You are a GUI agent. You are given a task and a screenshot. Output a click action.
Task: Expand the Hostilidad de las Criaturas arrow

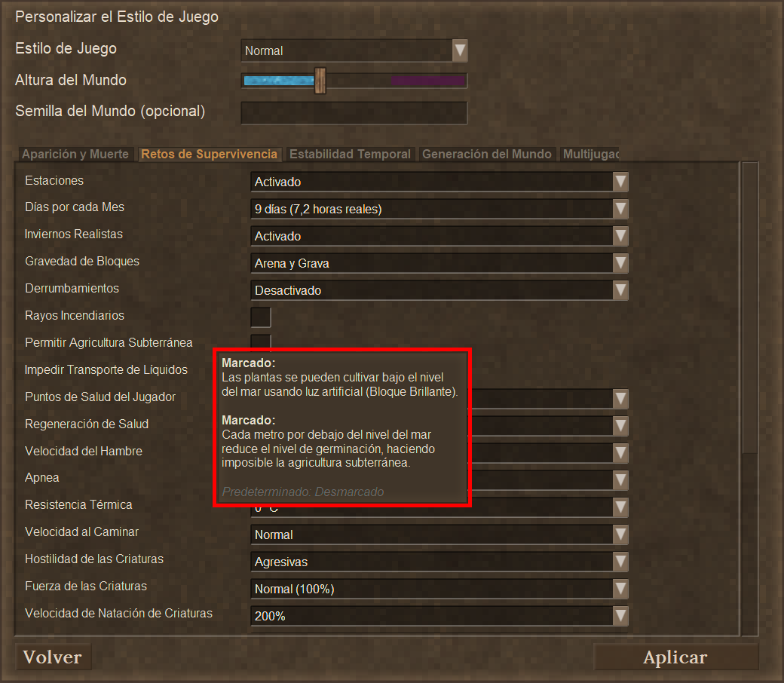pyautogui.click(x=620, y=562)
